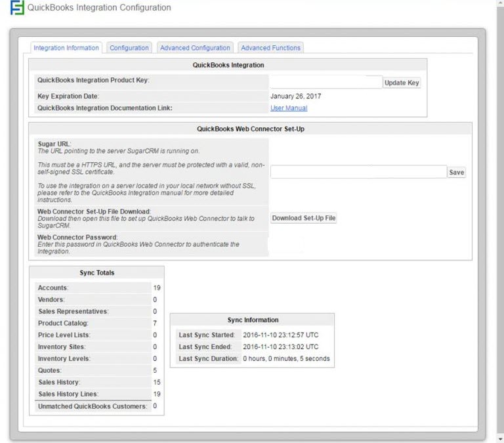Click the Sync Totals section header
The height and width of the screenshot is (443, 504).
click(x=96, y=273)
